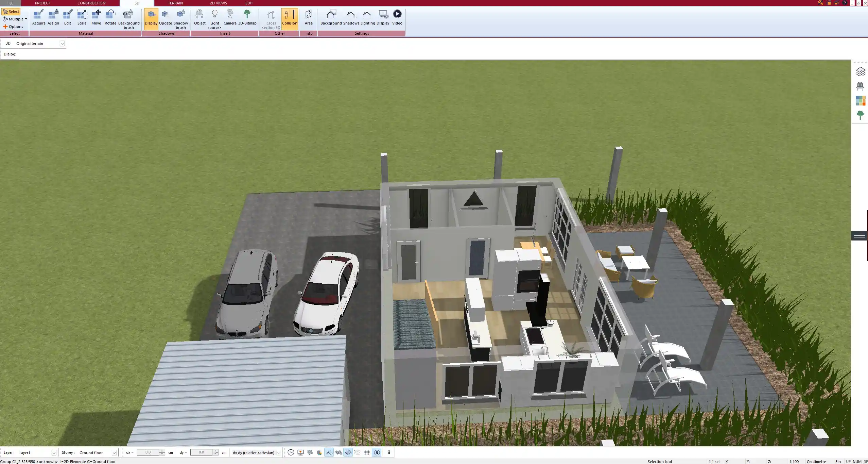Open Background settings

331,18
